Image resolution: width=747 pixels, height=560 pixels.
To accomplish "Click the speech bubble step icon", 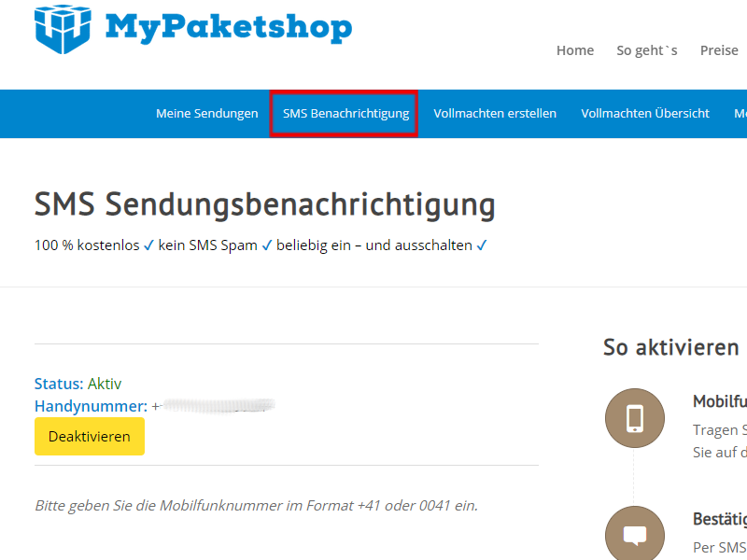I will [635, 536].
